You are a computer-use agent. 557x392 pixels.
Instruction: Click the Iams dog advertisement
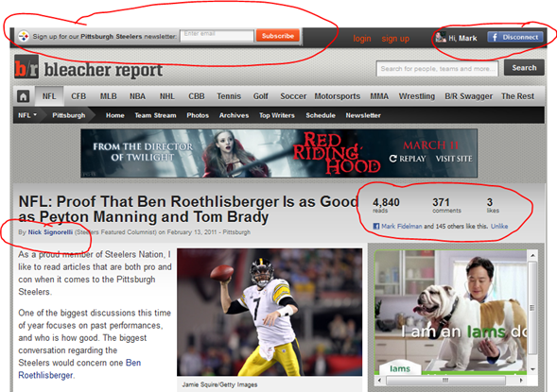450,312
